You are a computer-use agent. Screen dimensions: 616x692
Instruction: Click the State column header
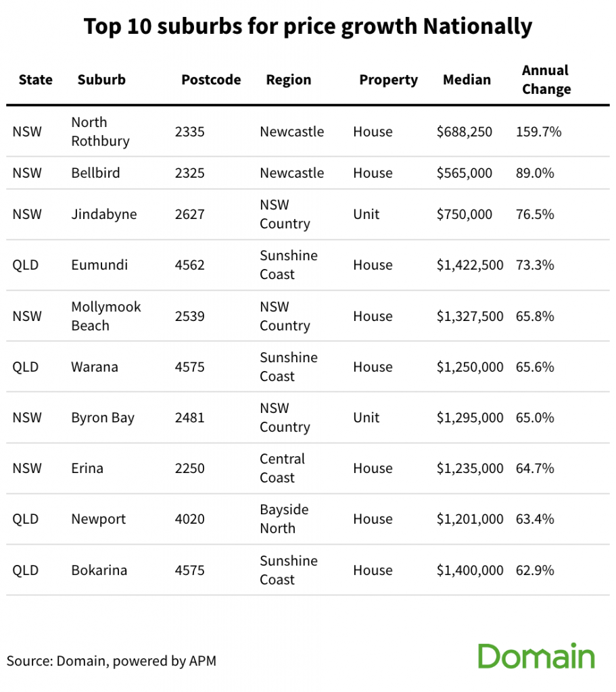click(35, 80)
